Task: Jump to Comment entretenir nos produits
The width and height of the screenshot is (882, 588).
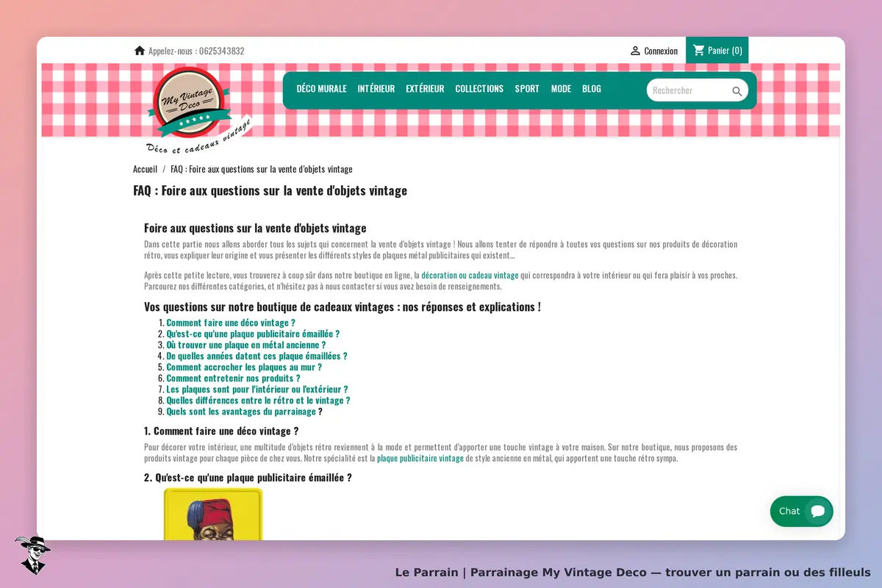Action: (x=233, y=378)
